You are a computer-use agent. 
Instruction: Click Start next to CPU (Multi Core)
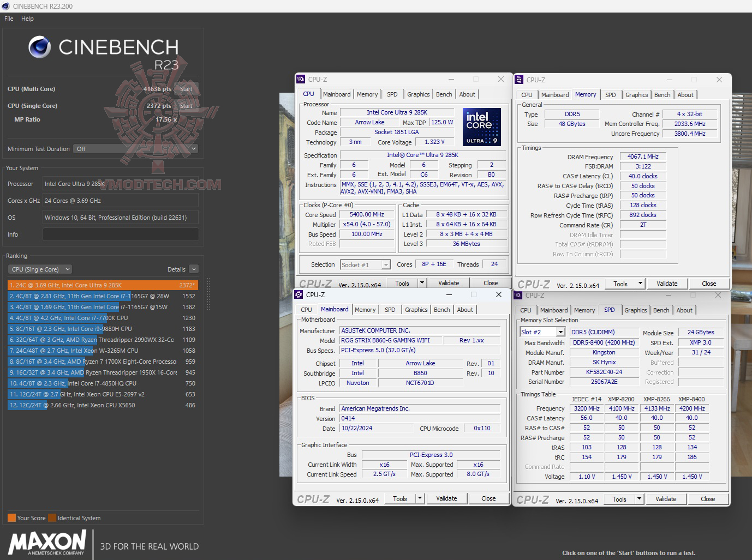(x=186, y=88)
